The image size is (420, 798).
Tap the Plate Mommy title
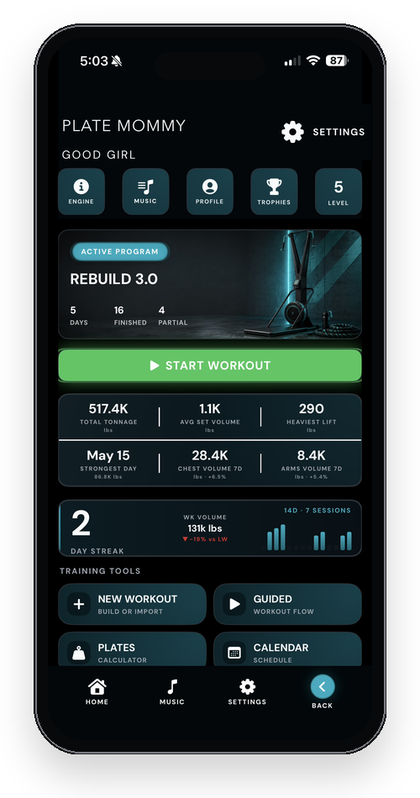tap(124, 126)
